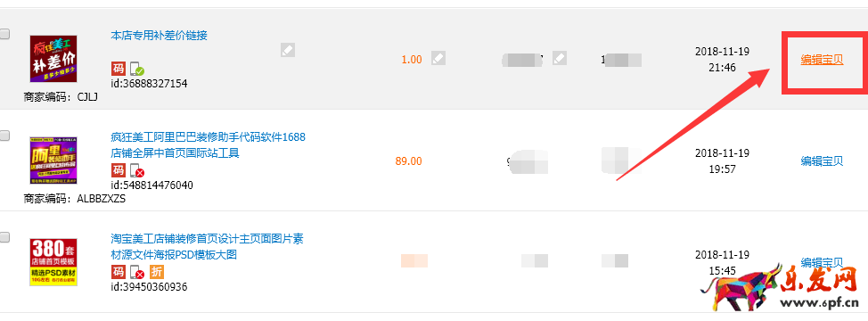Open 编辑宝贝 link highlighted in red box
The height and width of the screenshot is (321, 868).
(x=822, y=61)
